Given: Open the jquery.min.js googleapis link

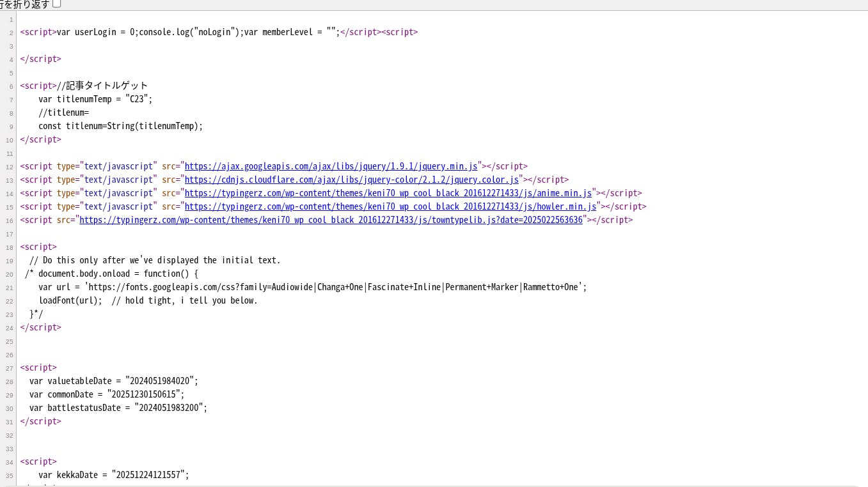Looking at the screenshot, I should [331, 166].
